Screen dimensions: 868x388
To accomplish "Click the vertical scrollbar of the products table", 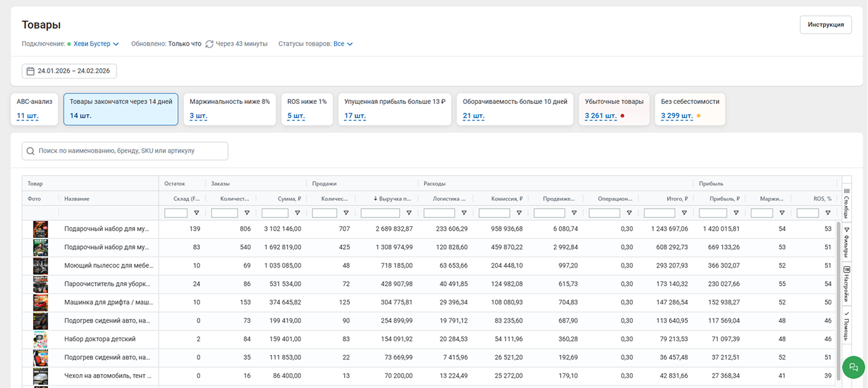I will point(839,285).
